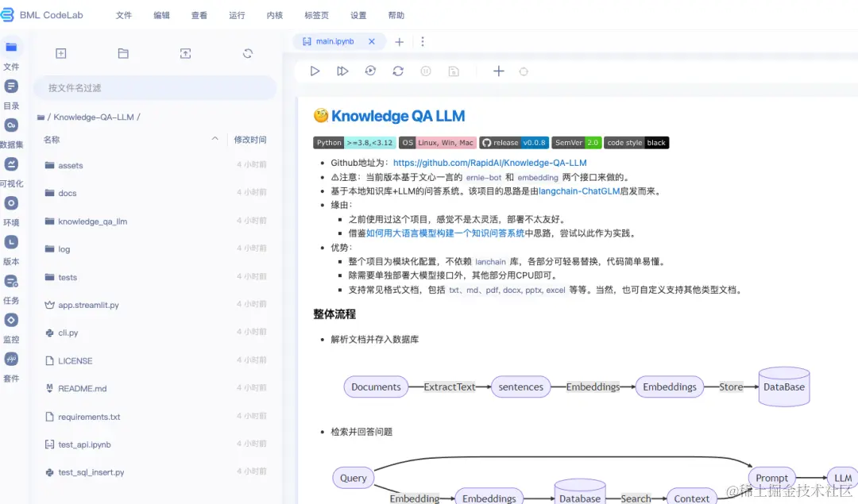Open the 查看 menu
The height and width of the screenshot is (504, 858).
(x=199, y=15)
